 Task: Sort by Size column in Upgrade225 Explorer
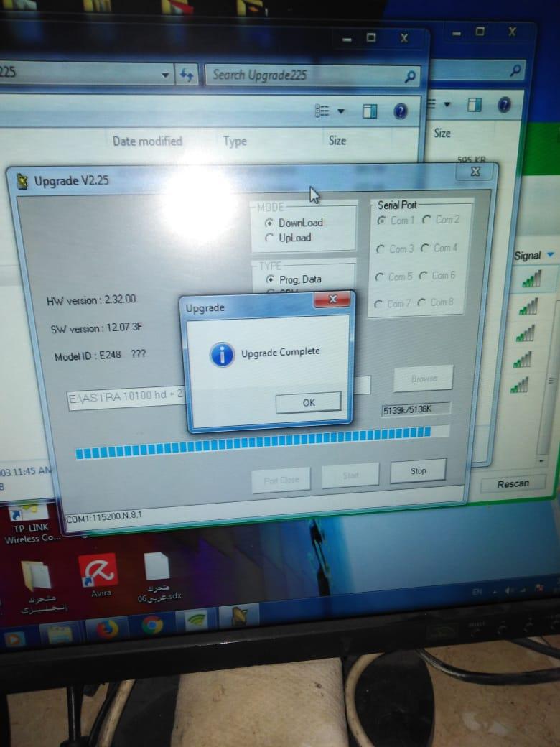point(337,141)
